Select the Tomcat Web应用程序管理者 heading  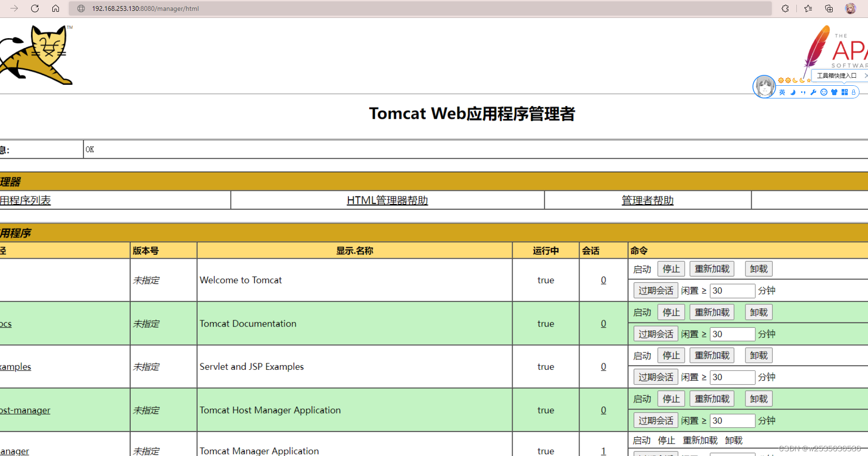click(x=472, y=114)
